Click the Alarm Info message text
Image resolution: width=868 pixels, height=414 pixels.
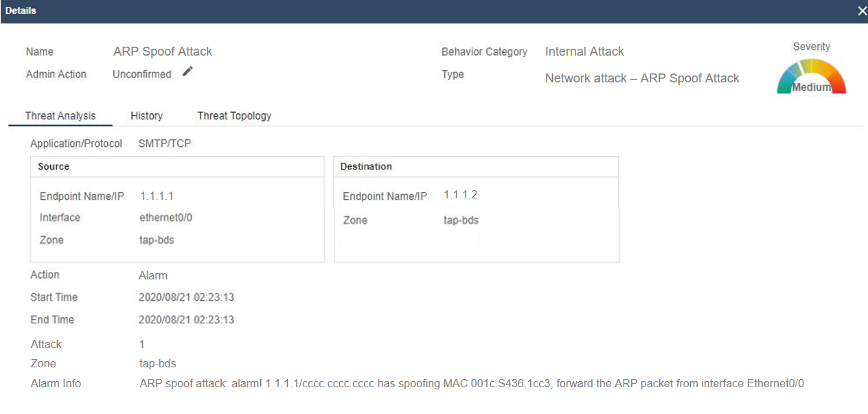472,383
